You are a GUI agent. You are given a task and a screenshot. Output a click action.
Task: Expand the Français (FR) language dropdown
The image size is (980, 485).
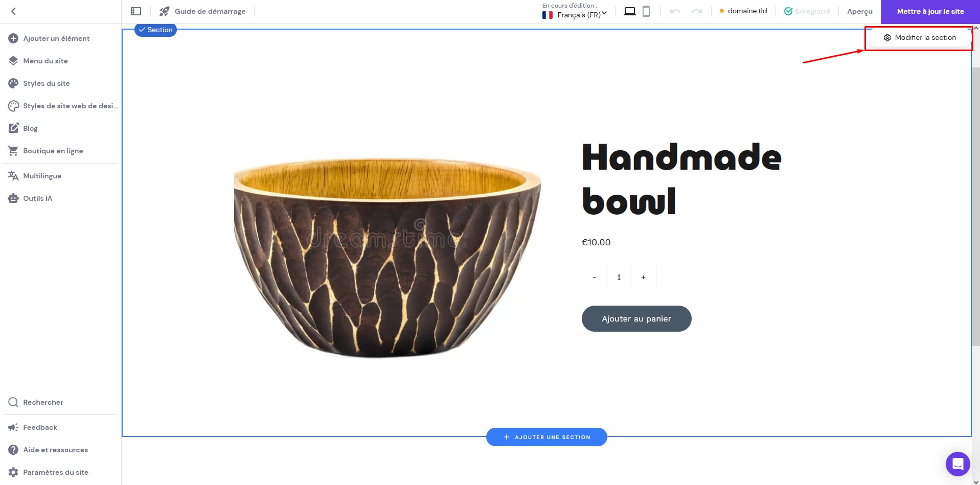click(x=575, y=15)
